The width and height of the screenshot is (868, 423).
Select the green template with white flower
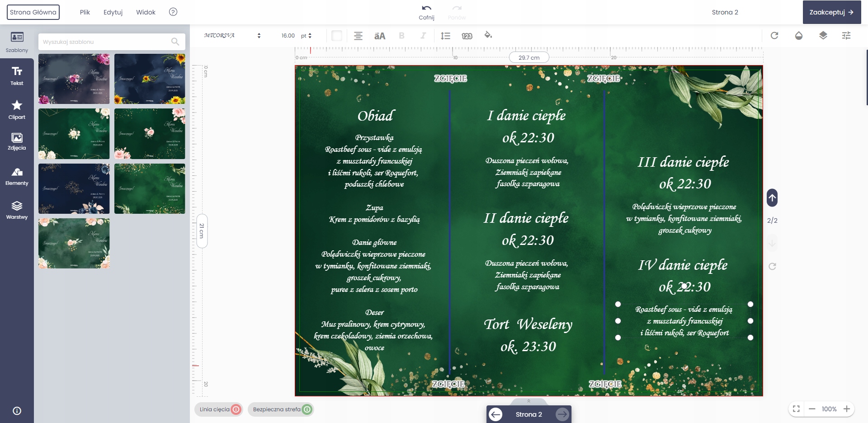point(74,134)
